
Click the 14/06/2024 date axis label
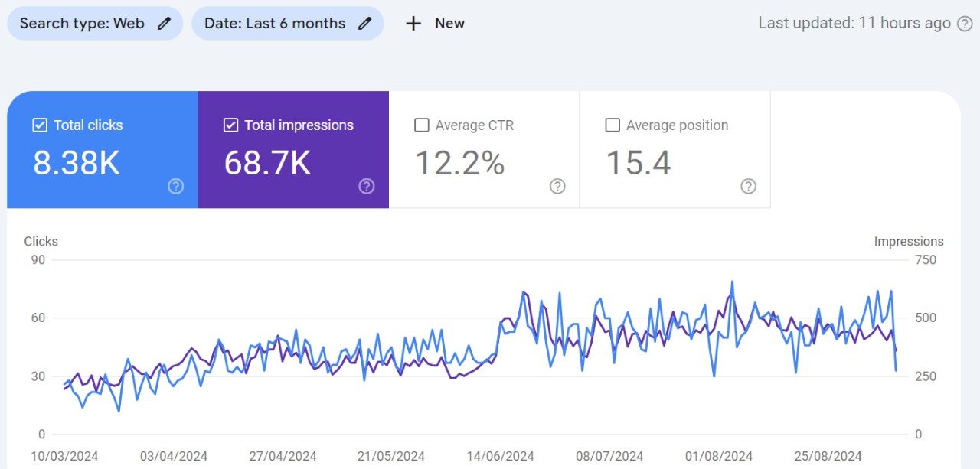coord(500,457)
